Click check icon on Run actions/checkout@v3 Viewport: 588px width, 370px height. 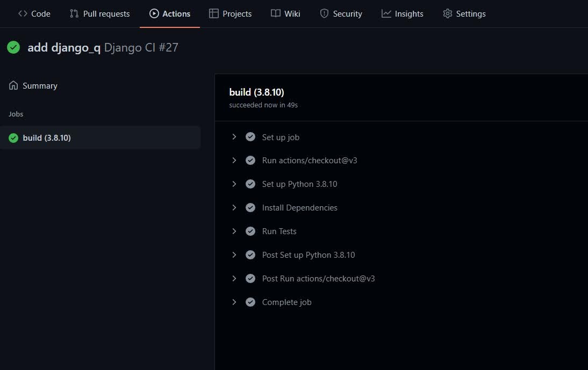coord(250,160)
